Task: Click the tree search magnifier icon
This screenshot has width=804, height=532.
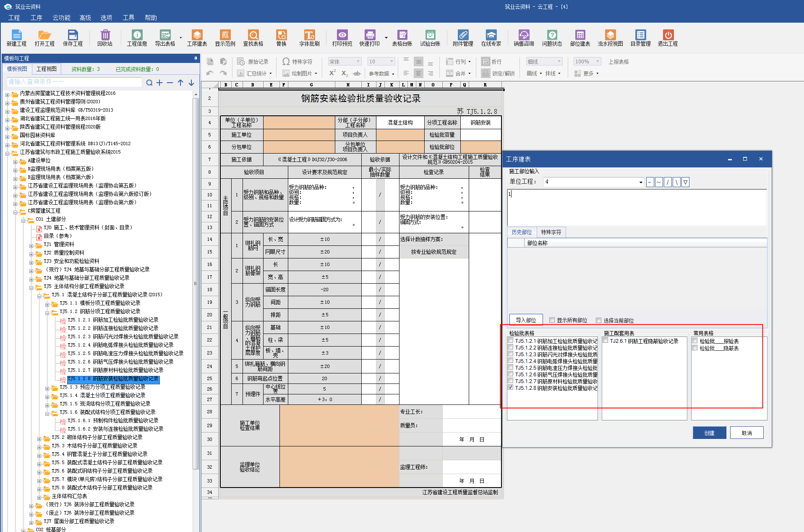Action: [x=149, y=83]
